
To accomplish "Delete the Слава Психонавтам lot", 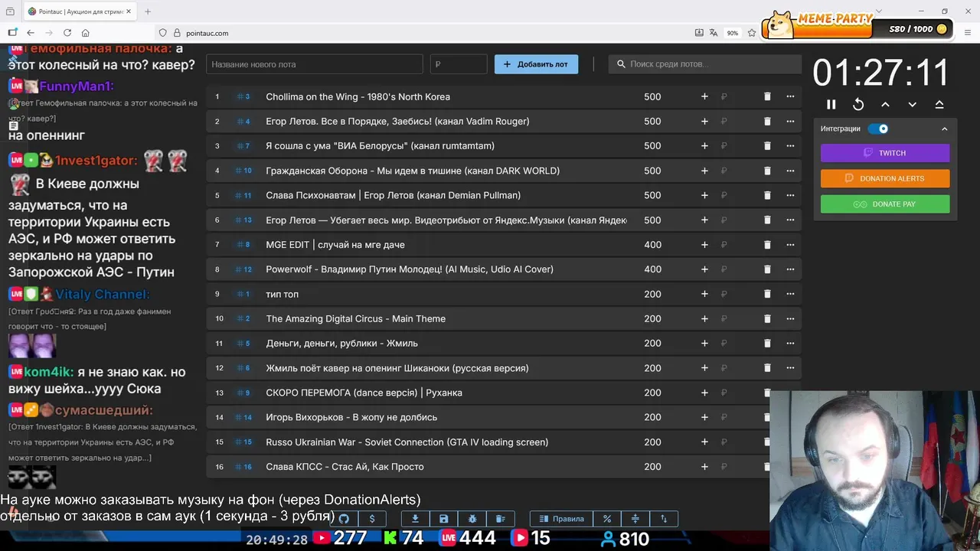I will point(767,195).
